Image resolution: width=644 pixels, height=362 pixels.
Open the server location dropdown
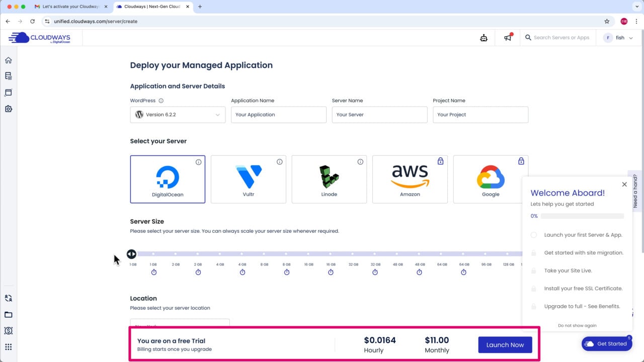[x=180, y=324]
